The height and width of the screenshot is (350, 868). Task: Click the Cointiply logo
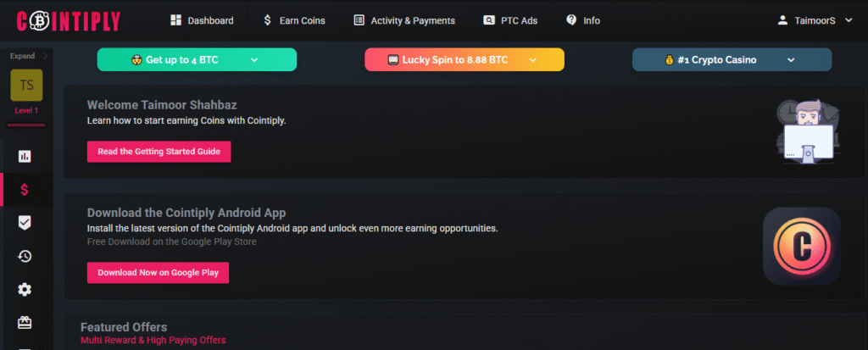[x=68, y=21]
